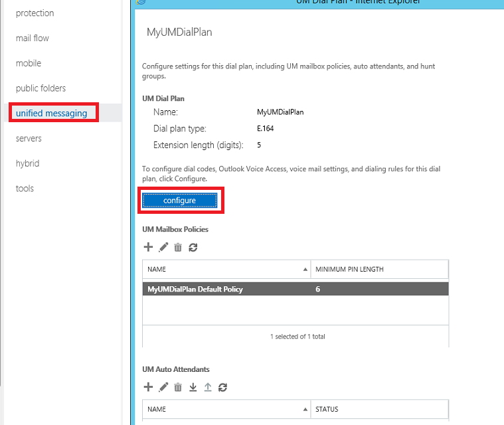Sort mailbox policies by NAME column
This screenshot has width=504, height=425.
[226, 269]
